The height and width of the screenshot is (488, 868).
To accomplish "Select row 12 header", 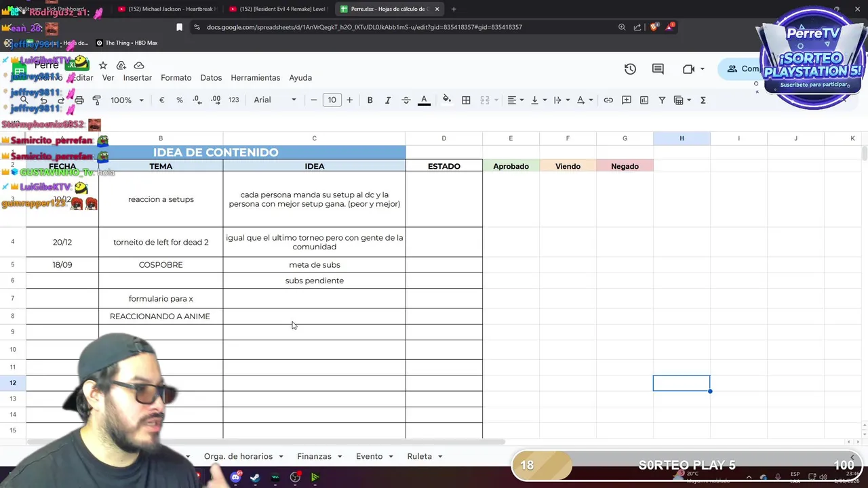I will coord(13,383).
